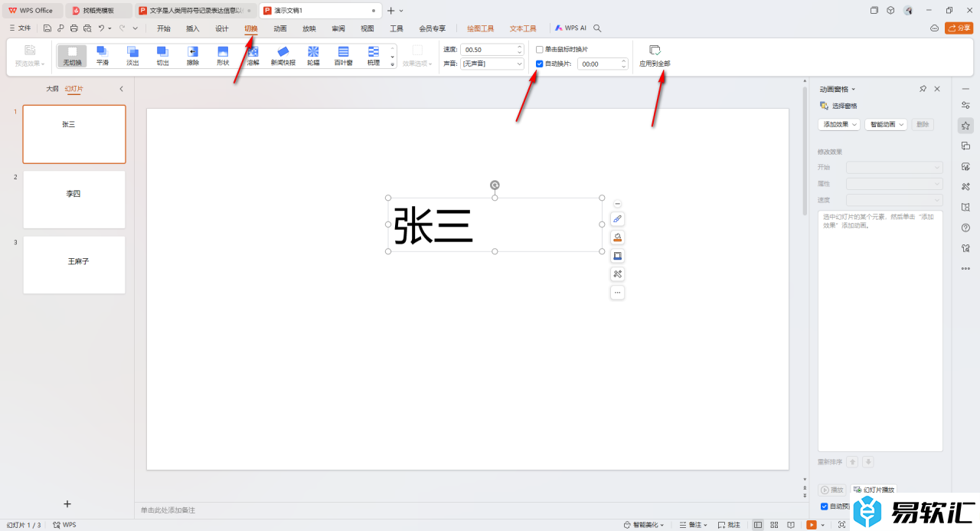Screen dimensions: 980x531
Task: Select the 梳理 transition effect
Action: point(373,56)
